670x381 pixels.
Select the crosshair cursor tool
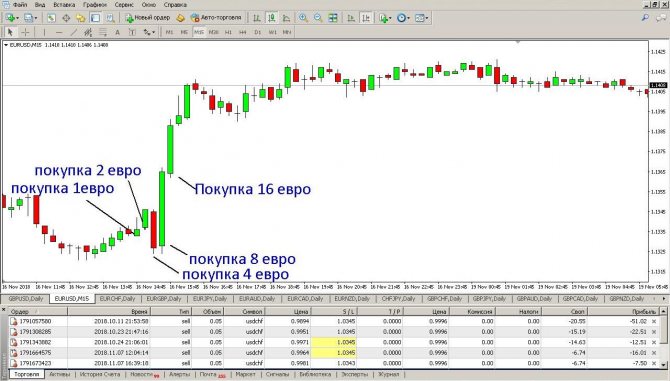(x=25, y=32)
